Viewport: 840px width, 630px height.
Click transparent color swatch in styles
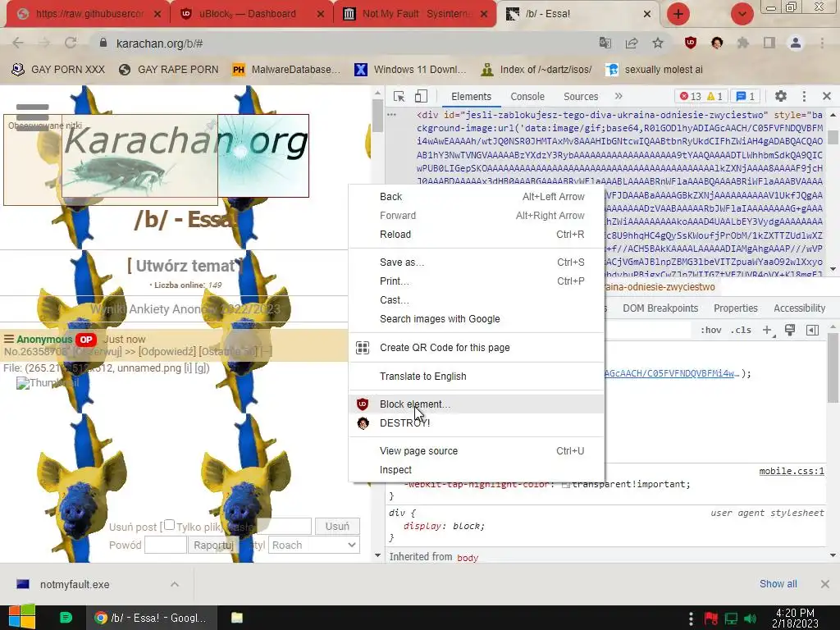coord(565,484)
